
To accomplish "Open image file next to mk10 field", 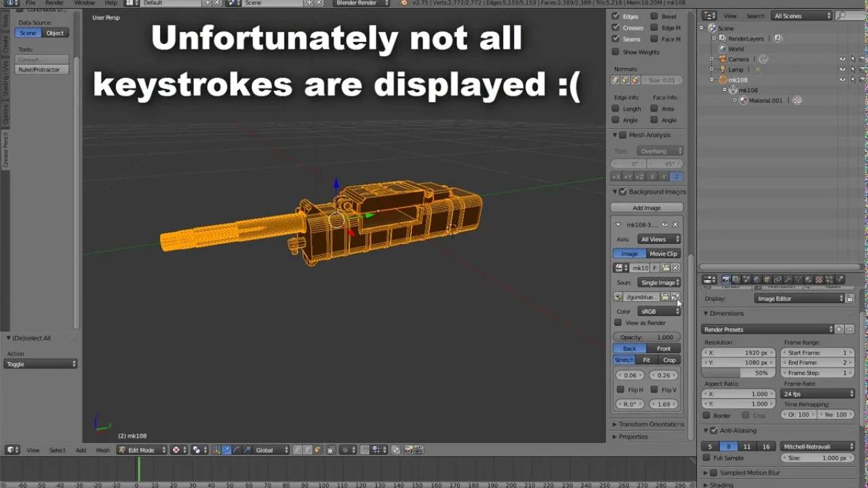I will [665, 268].
